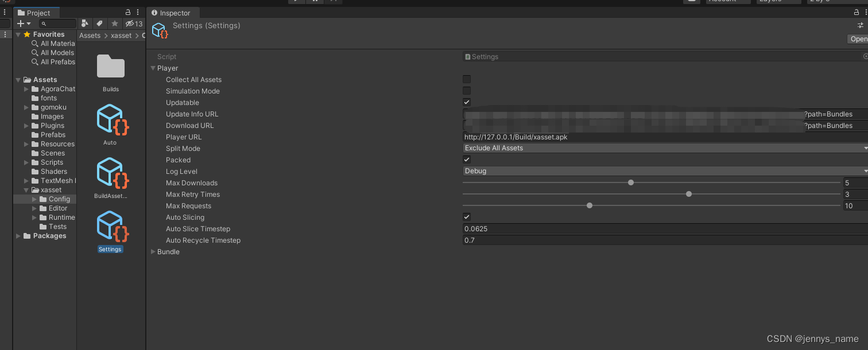The image size is (868, 350).
Task: Filter favorites using the star icon
Action: [x=114, y=24]
